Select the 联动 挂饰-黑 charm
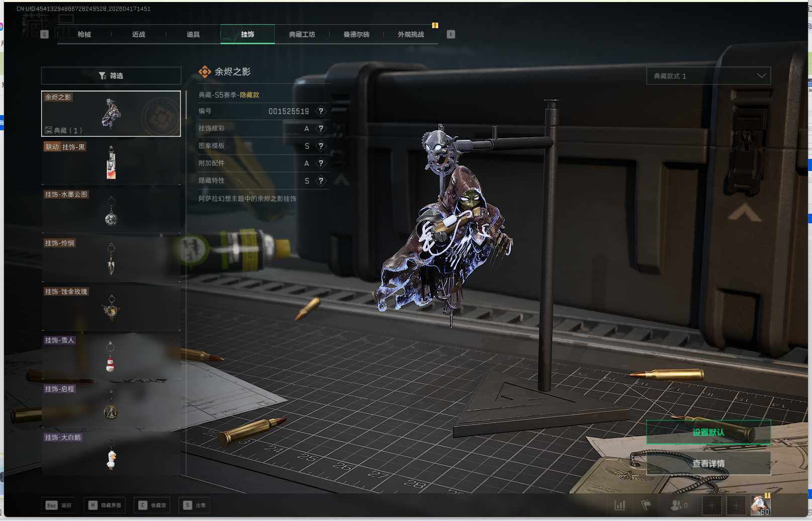Image resolution: width=812 pixels, height=521 pixels. (111, 163)
